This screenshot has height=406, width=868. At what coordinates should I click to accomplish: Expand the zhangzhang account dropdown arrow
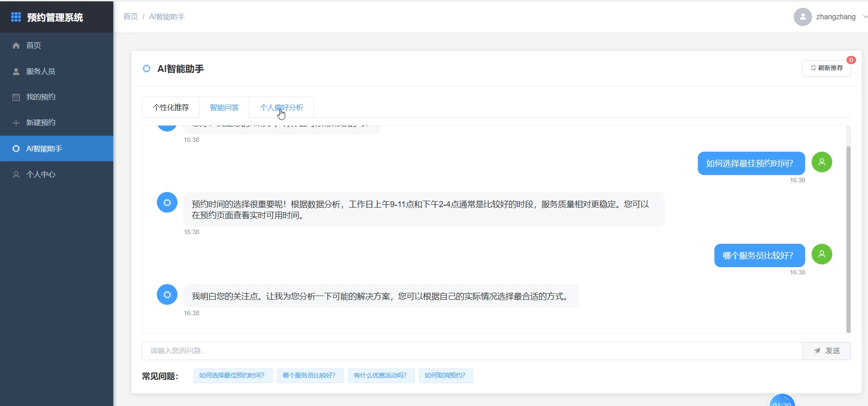click(865, 17)
